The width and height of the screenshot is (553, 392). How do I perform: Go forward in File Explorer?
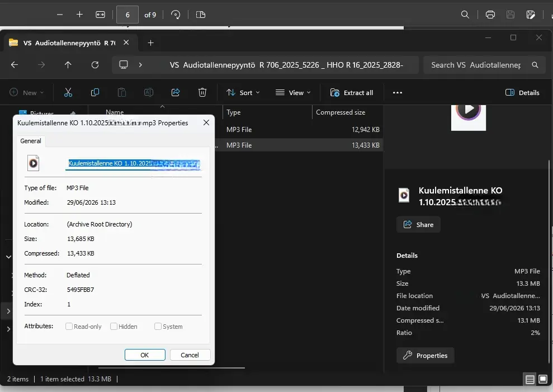[41, 64]
